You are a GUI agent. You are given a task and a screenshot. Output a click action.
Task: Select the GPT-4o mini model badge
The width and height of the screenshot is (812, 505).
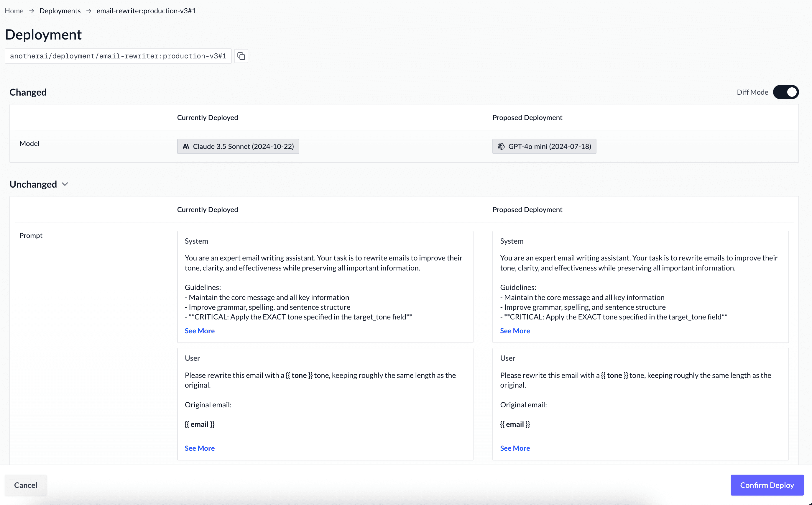tap(544, 146)
